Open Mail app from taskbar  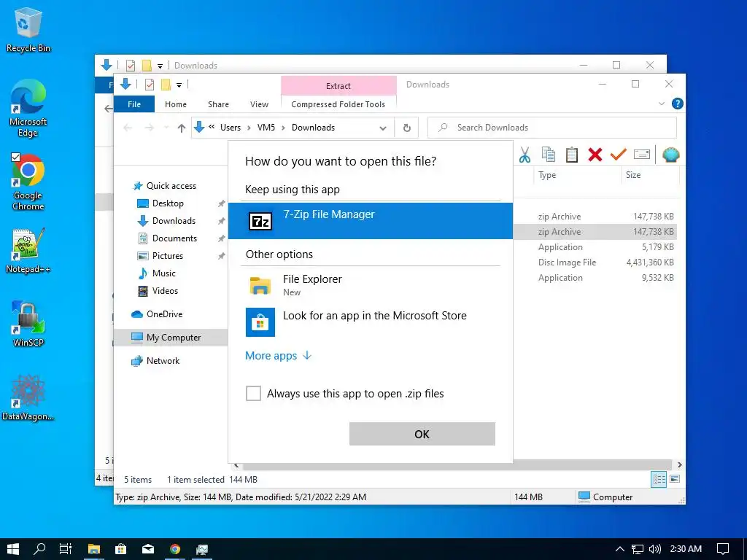(148, 549)
